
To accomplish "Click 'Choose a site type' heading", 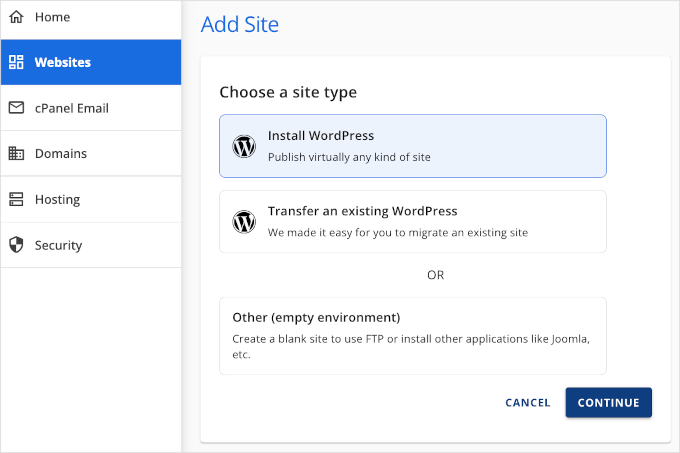I will [x=288, y=92].
